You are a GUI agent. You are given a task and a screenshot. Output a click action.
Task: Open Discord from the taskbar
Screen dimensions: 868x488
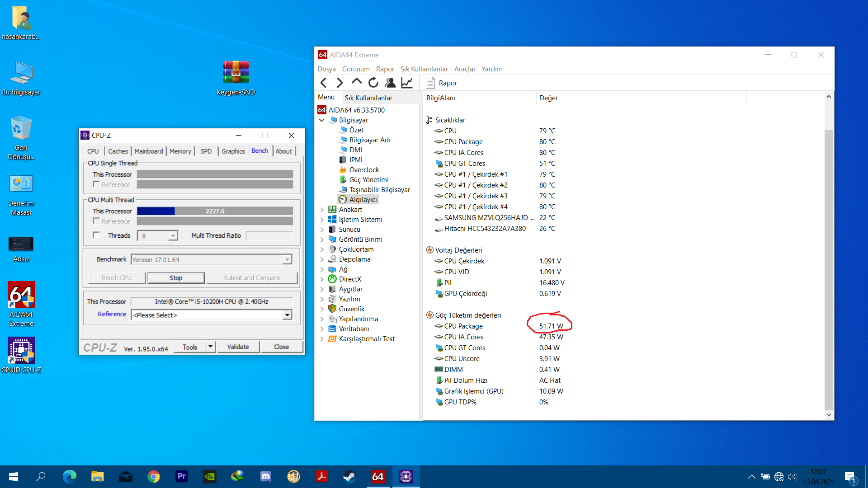(265, 476)
